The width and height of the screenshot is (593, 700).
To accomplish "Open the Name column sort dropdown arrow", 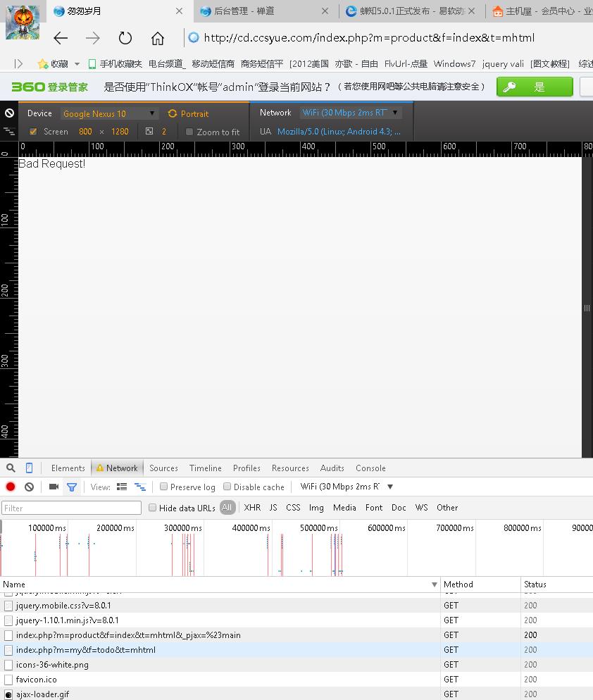I will click(434, 585).
